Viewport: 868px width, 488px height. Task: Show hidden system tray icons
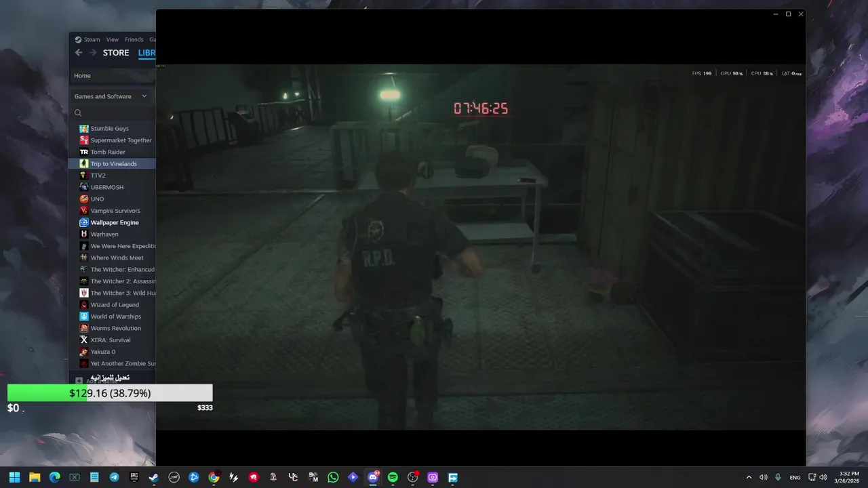point(749,477)
